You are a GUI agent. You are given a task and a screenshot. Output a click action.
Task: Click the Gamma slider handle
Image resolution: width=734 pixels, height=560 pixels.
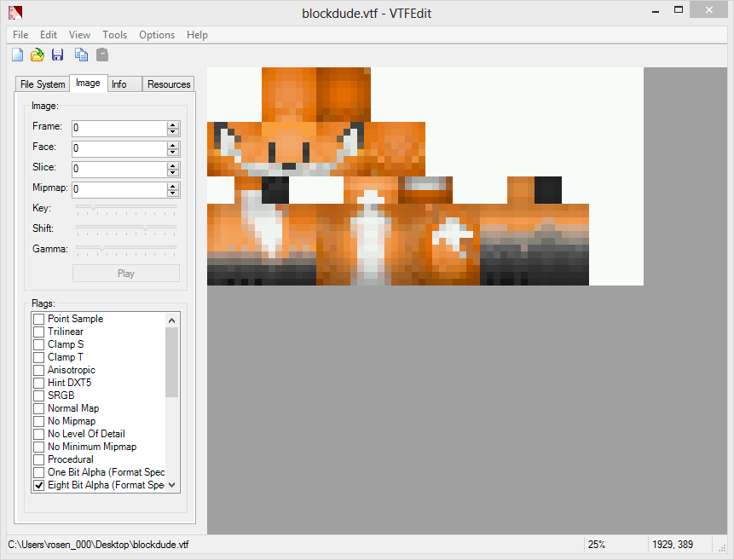(101, 248)
